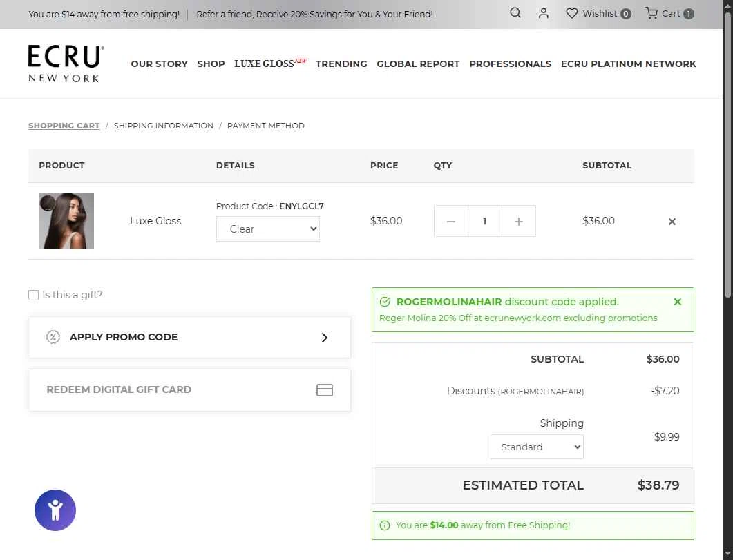Click the free shipping header message
Viewport: 733px width, 560px height.
pyautogui.click(x=104, y=14)
